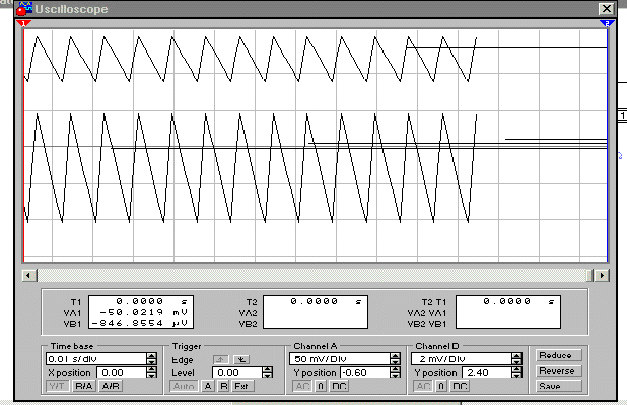Close the Oscilloscope window
The height and width of the screenshot is (405, 627).
pyautogui.click(x=606, y=8)
